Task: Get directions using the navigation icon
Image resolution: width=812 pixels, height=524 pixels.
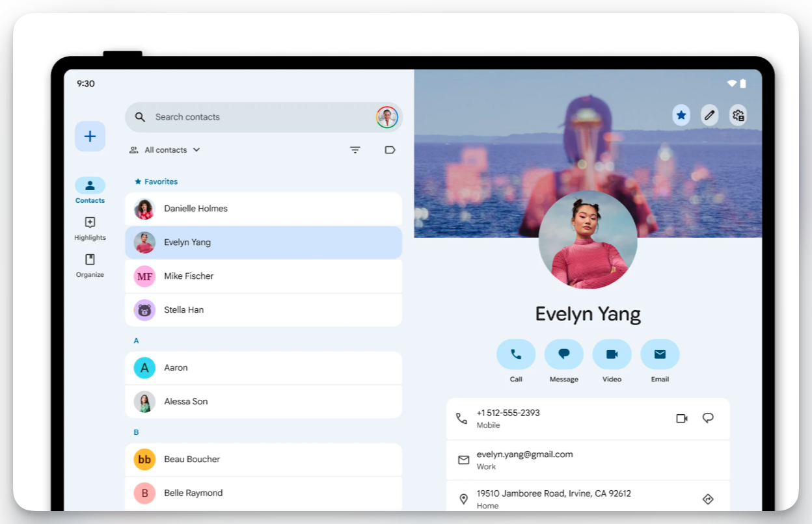Action: click(x=708, y=498)
